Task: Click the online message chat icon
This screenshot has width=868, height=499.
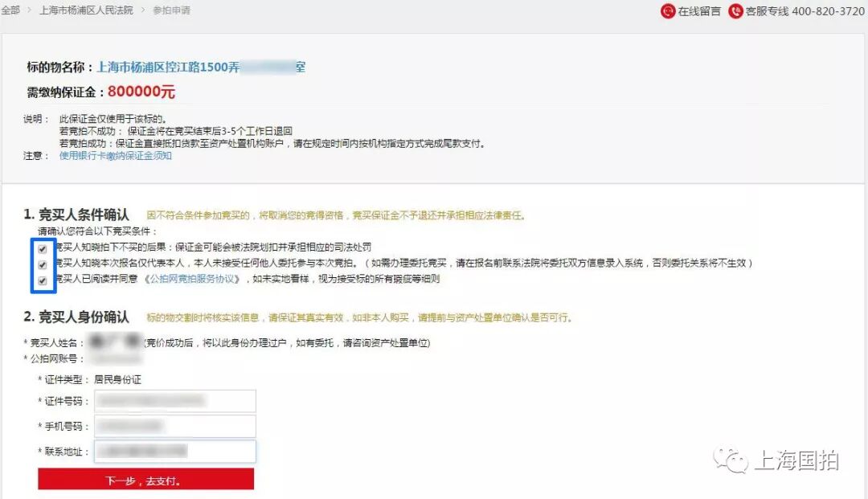Action: (668, 11)
